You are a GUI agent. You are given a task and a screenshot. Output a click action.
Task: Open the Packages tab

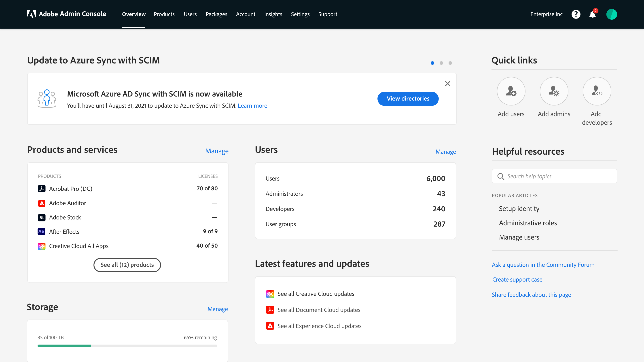pyautogui.click(x=216, y=14)
